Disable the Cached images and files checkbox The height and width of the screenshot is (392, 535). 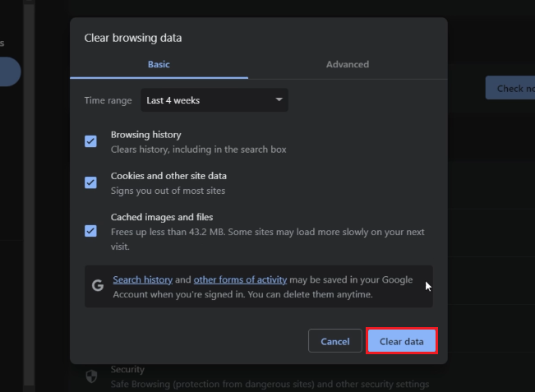point(91,231)
